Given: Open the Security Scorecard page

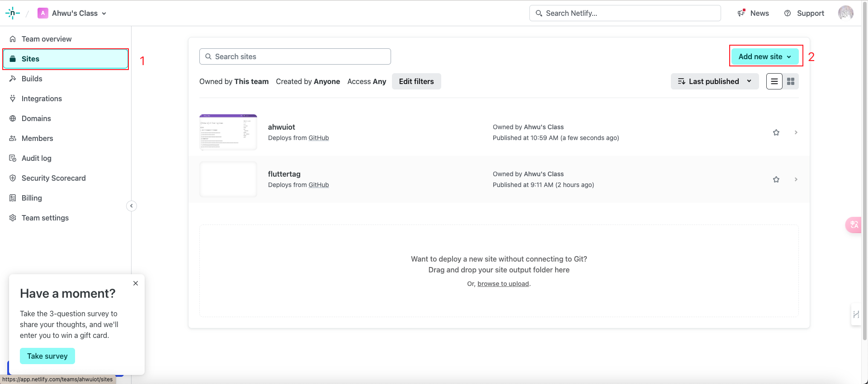Looking at the screenshot, I should 53,178.
